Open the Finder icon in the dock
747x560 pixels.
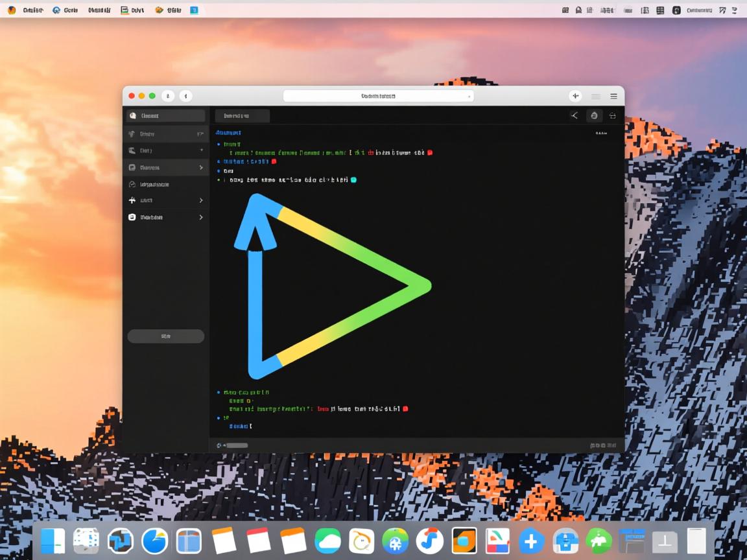pos(53,541)
